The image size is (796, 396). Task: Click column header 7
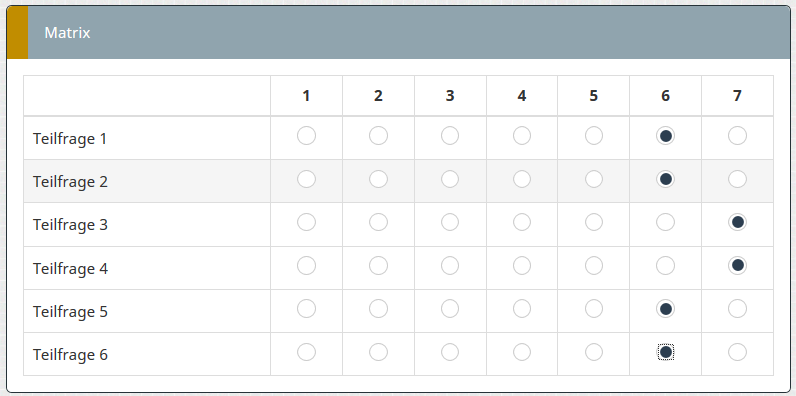coord(737,95)
